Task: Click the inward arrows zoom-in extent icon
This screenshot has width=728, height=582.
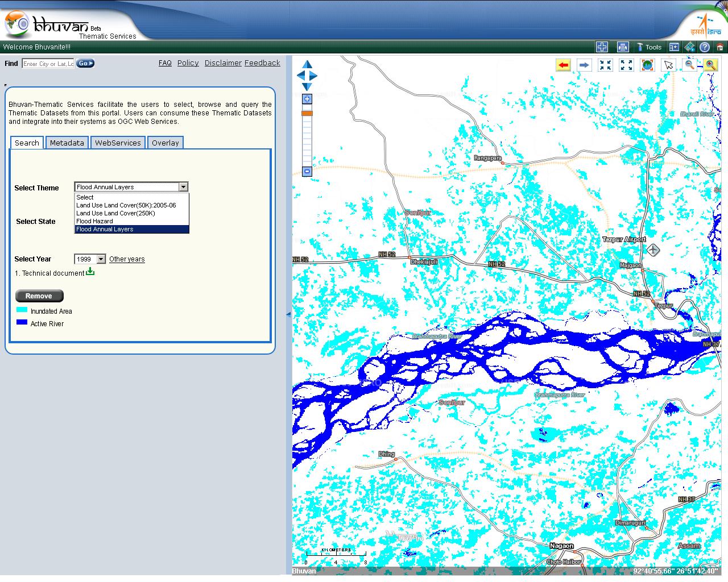Action: click(605, 65)
